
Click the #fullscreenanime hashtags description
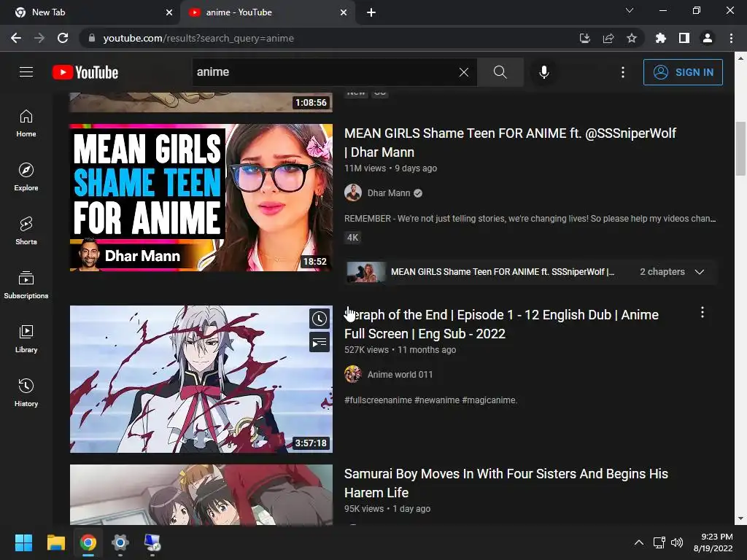click(430, 400)
